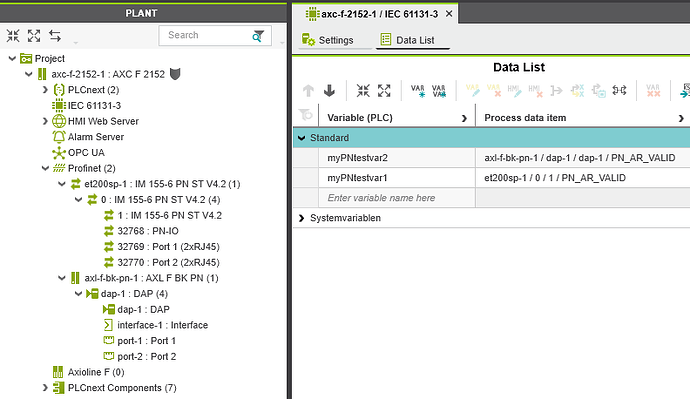
Task: Collapse the Standard group
Action: tap(301, 138)
